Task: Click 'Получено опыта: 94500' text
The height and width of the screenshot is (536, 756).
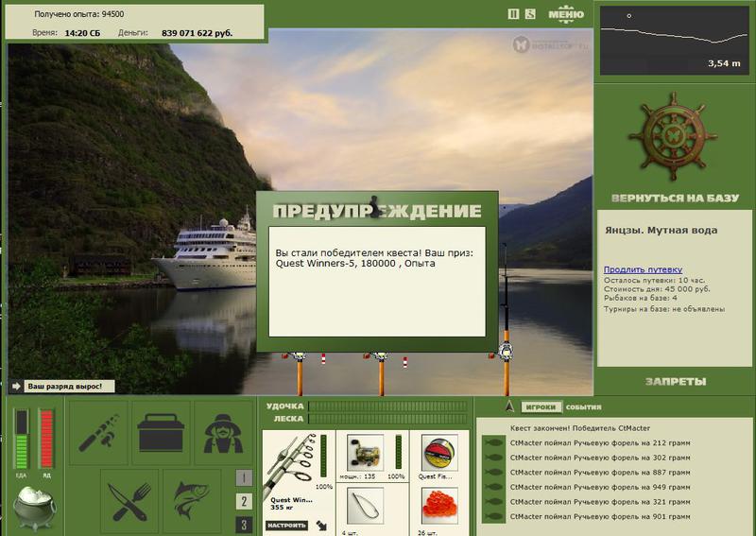Action: click(79, 14)
